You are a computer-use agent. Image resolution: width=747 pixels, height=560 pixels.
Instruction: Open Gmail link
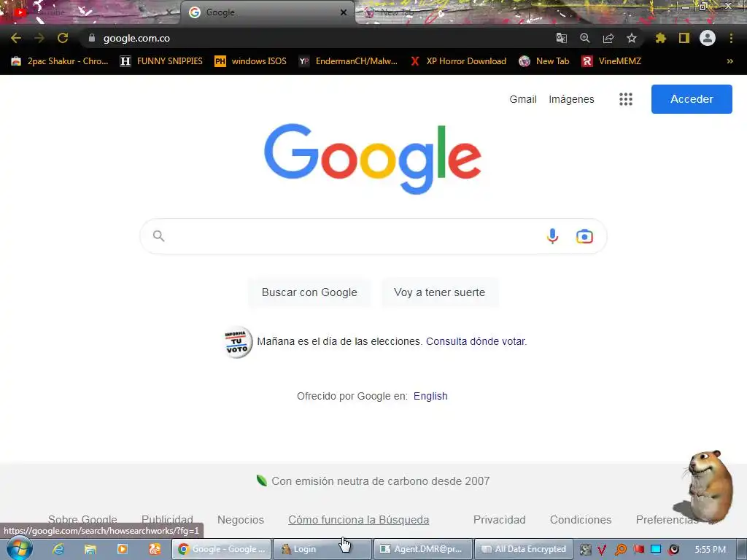(522, 99)
